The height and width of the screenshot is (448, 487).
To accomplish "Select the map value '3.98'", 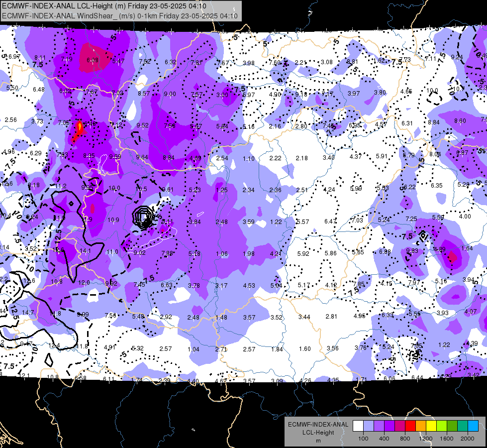I will tap(248, 63).
